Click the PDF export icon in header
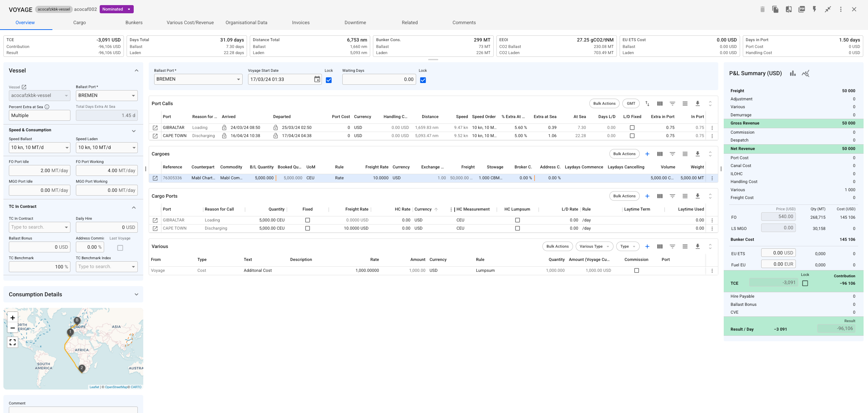The height and width of the screenshot is (413, 868). tap(802, 9)
